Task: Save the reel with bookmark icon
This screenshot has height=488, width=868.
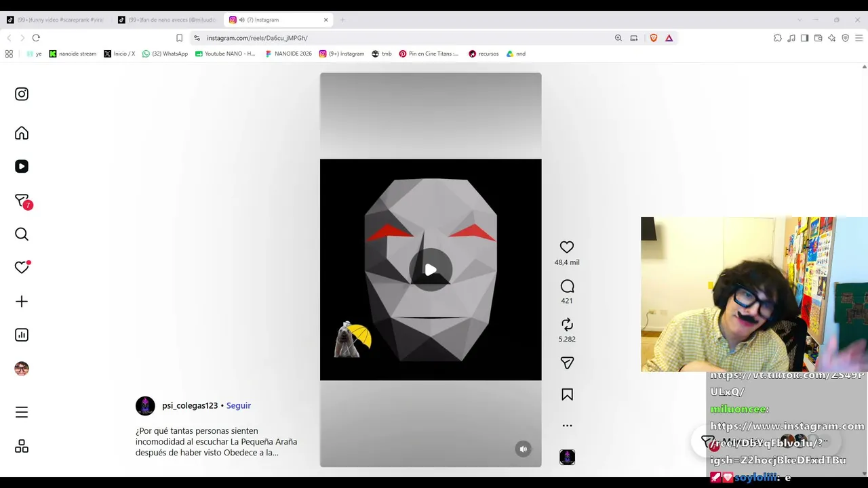Action: (x=567, y=394)
